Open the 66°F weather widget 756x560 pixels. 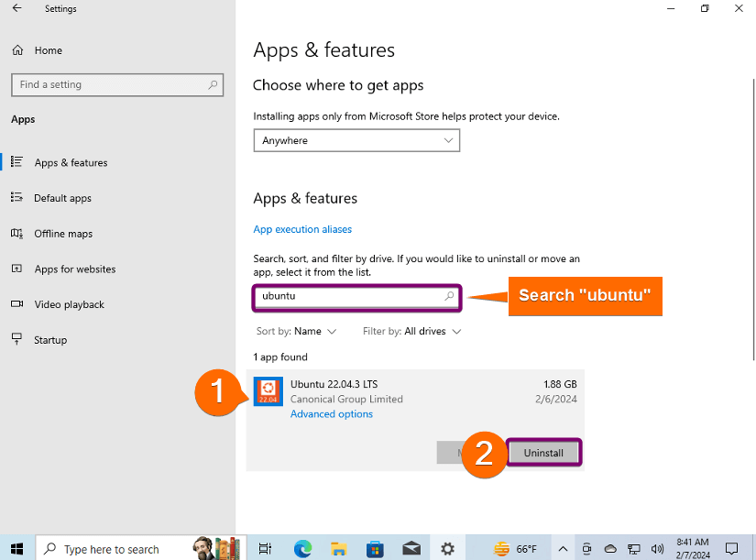coord(515,549)
